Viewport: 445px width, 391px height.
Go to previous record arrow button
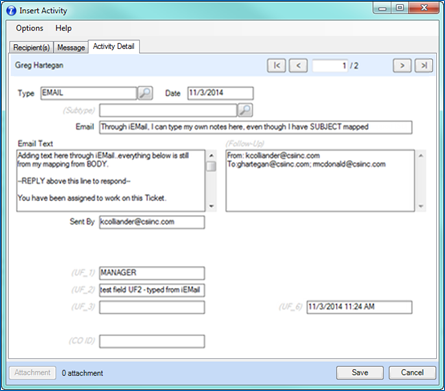pos(298,66)
